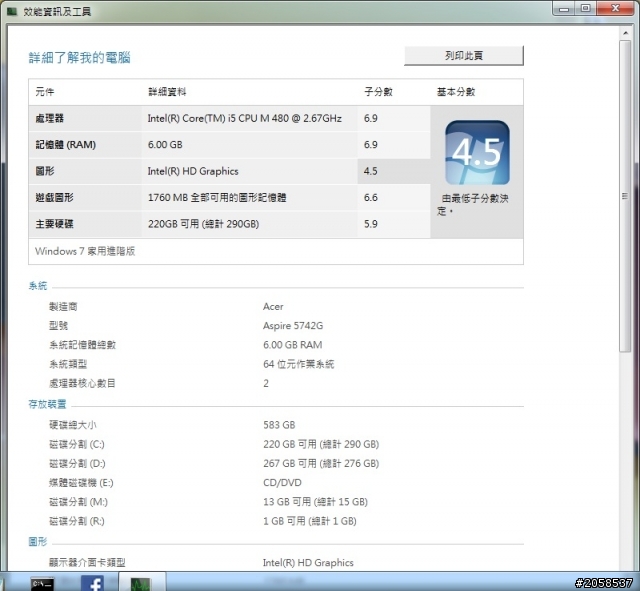
Task: Click the vertical scrollbar thumb
Action: (x=625, y=196)
